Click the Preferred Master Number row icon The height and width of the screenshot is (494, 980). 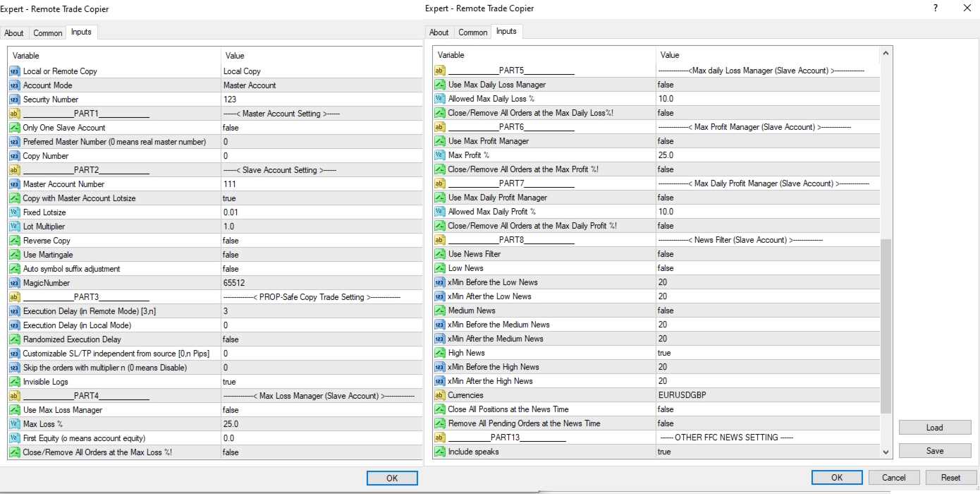pos(15,142)
